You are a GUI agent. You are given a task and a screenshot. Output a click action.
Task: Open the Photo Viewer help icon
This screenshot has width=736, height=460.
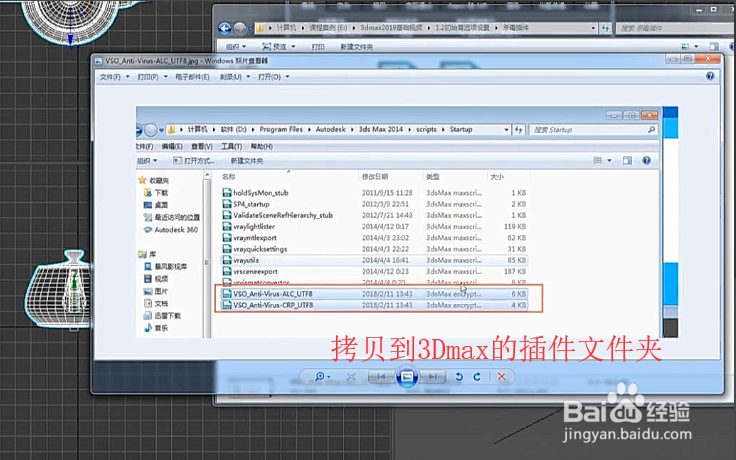click(x=710, y=76)
